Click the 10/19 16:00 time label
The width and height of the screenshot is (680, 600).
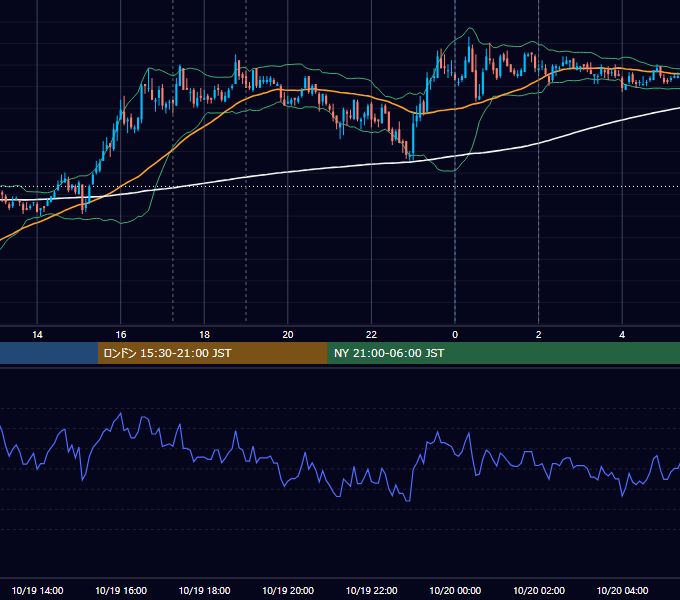coord(121,590)
